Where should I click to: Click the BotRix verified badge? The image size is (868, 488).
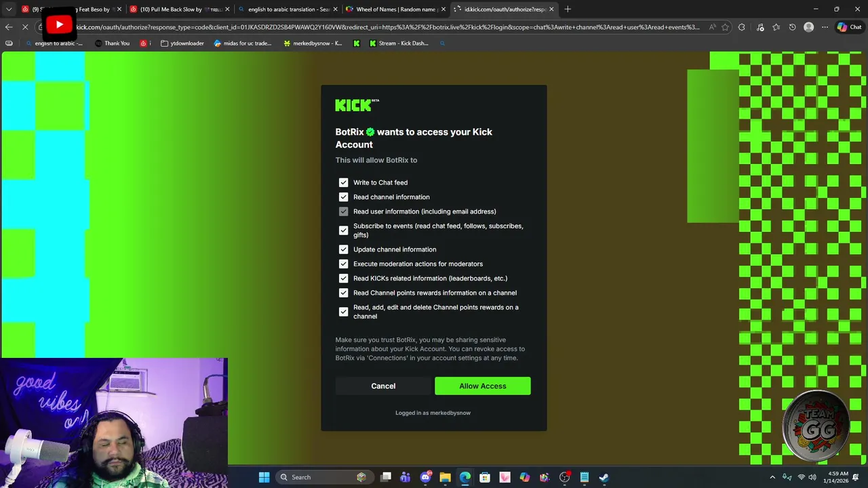pos(370,132)
